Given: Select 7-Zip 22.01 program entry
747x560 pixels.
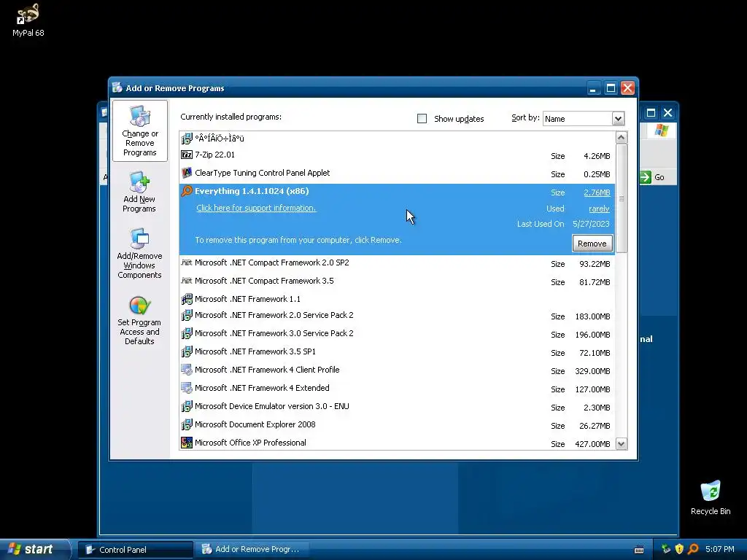Looking at the screenshot, I should coord(398,155).
